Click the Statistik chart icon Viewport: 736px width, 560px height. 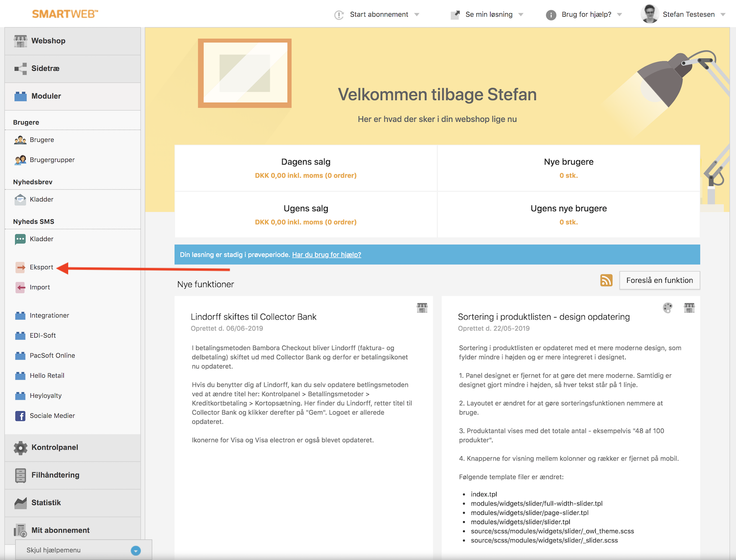pos(20,503)
